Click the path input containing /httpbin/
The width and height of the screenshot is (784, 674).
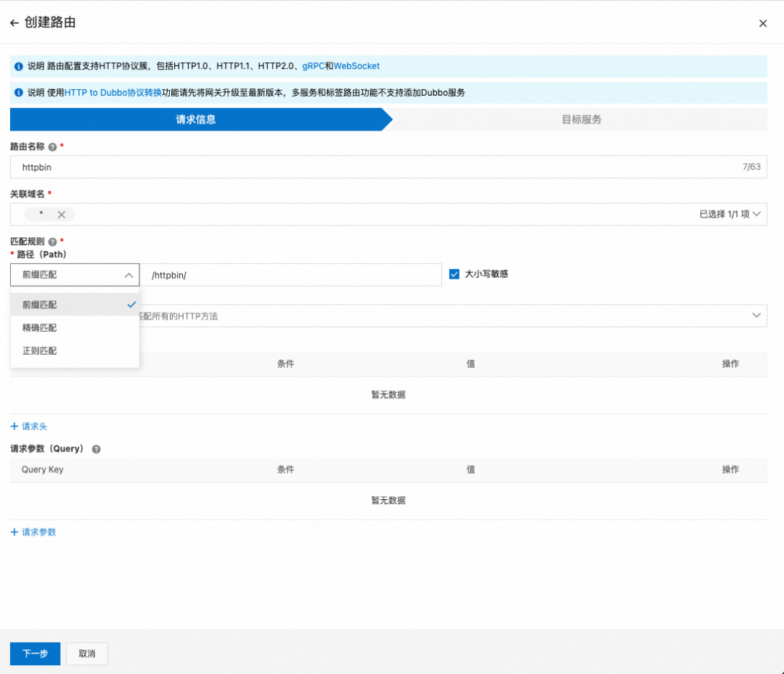click(x=290, y=275)
